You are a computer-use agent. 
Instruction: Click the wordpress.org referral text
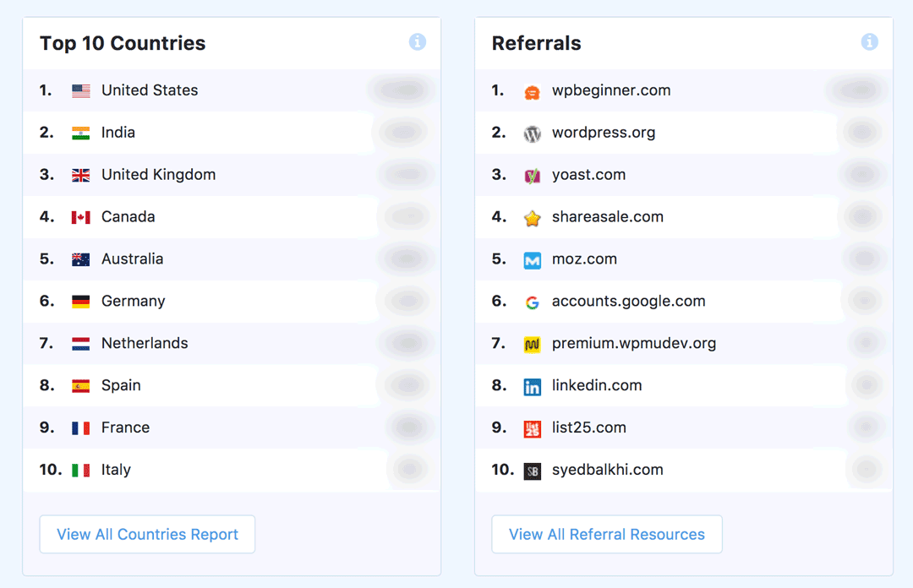pos(604,132)
